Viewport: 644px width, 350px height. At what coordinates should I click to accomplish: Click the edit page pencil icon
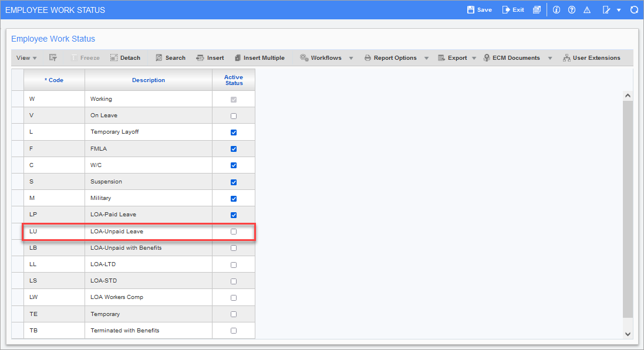click(606, 10)
